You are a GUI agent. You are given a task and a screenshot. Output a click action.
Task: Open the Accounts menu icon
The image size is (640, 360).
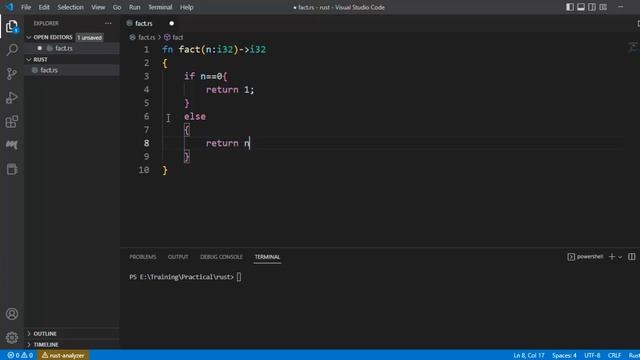click(x=12, y=314)
